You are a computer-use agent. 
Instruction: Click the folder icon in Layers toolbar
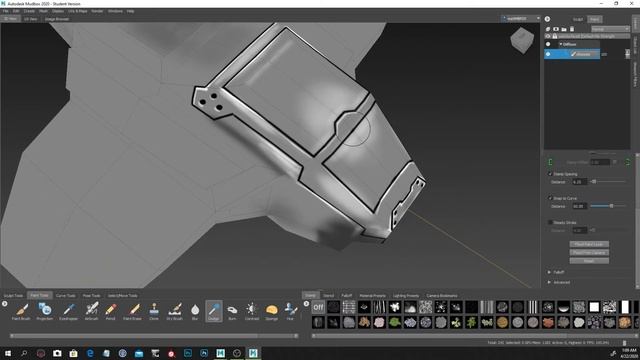tap(564, 29)
